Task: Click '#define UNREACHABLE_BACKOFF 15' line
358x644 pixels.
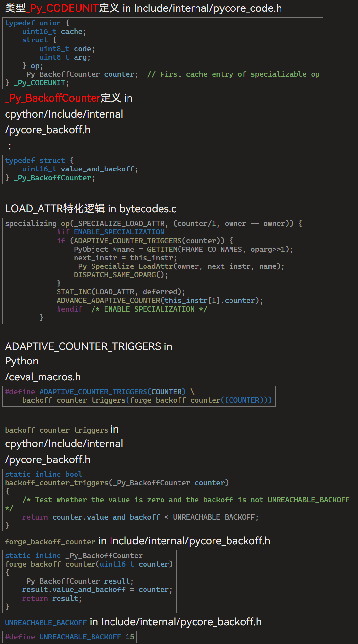Action: click(70, 637)
